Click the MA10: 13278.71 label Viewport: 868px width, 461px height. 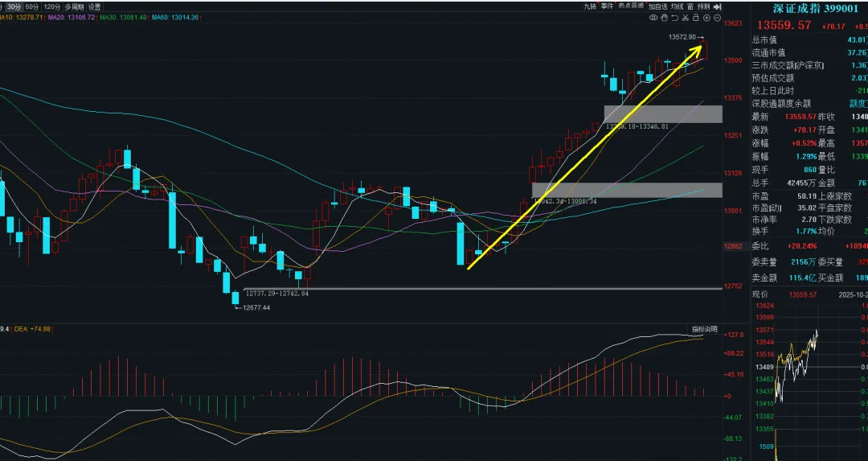(23, 18)
